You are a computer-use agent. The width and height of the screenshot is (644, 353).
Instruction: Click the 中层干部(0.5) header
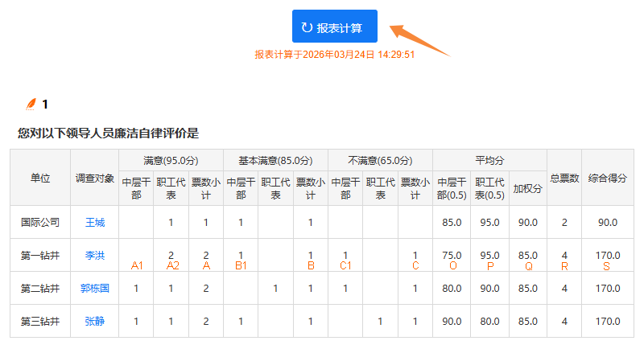pos(452,188)
